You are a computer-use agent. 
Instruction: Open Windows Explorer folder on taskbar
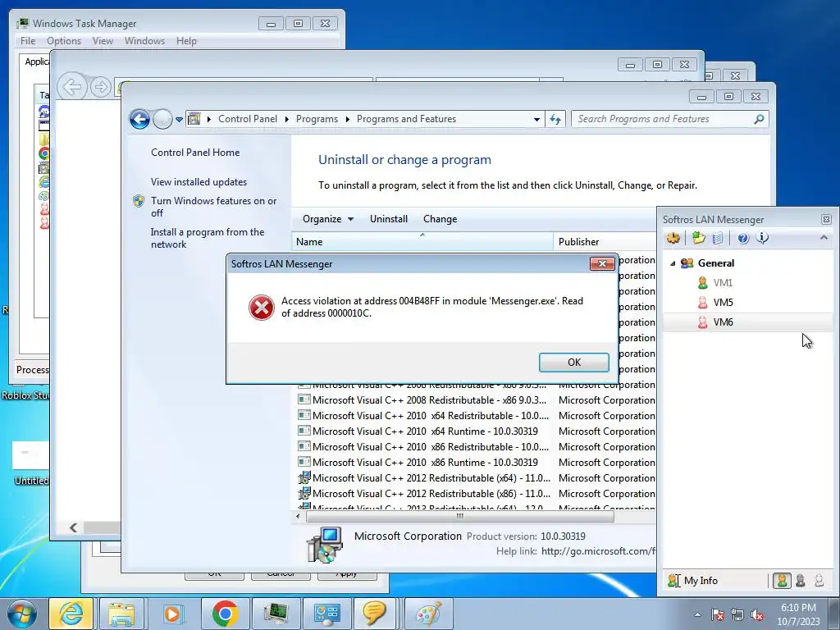click(x=121, y=614)
